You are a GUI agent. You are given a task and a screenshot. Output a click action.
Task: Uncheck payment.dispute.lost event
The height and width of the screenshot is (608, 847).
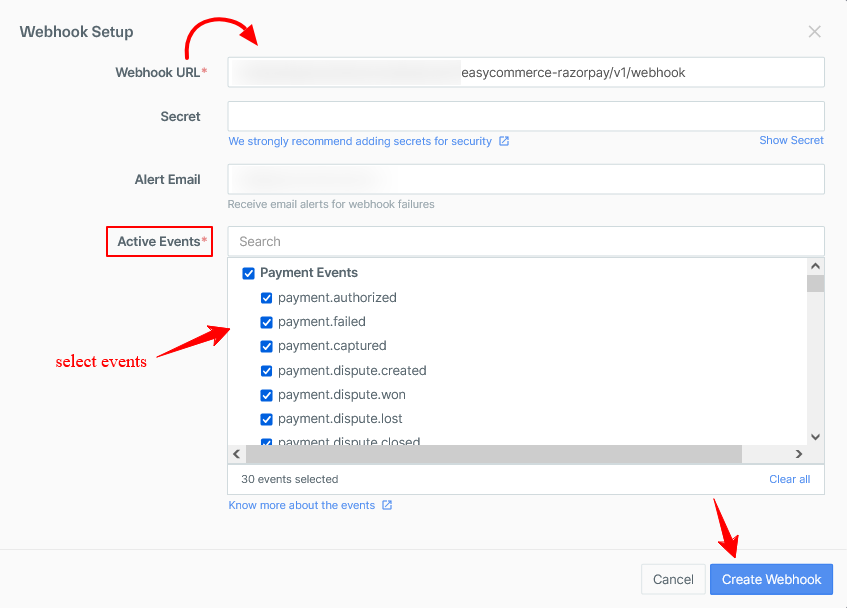click(266, 419)
